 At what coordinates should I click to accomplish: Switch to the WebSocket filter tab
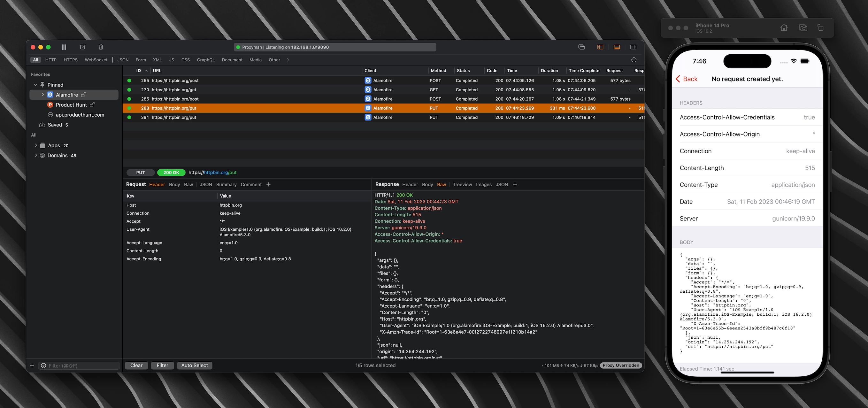pyautogui.click(x=96, y=60)
